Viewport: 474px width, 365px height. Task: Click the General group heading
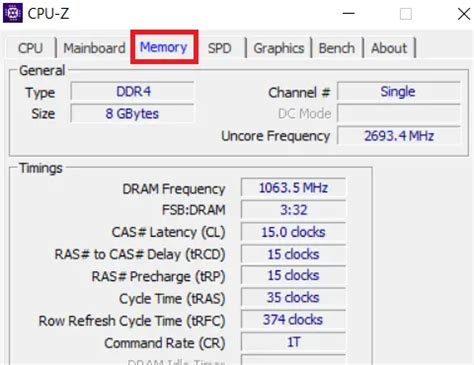click(x=42, y=71)
